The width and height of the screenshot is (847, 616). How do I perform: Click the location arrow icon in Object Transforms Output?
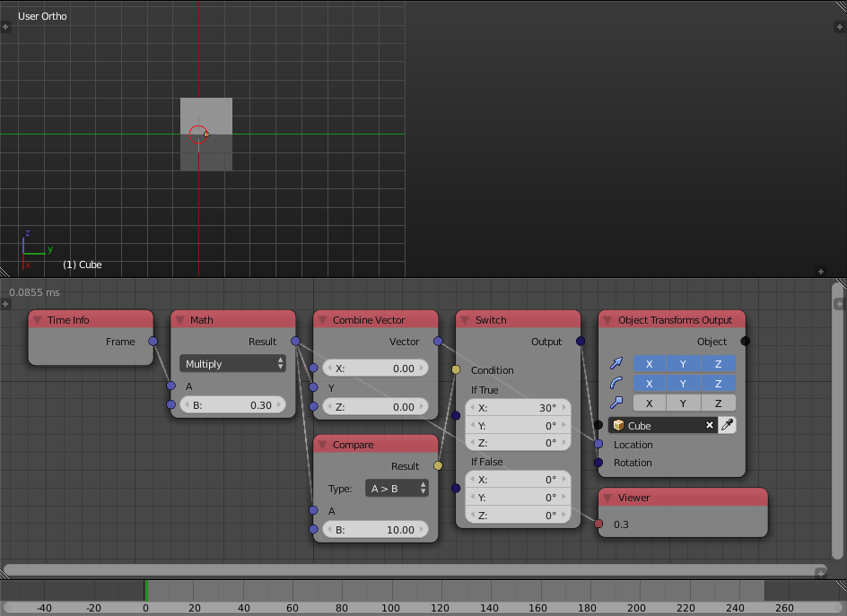(x=616, y=363)
